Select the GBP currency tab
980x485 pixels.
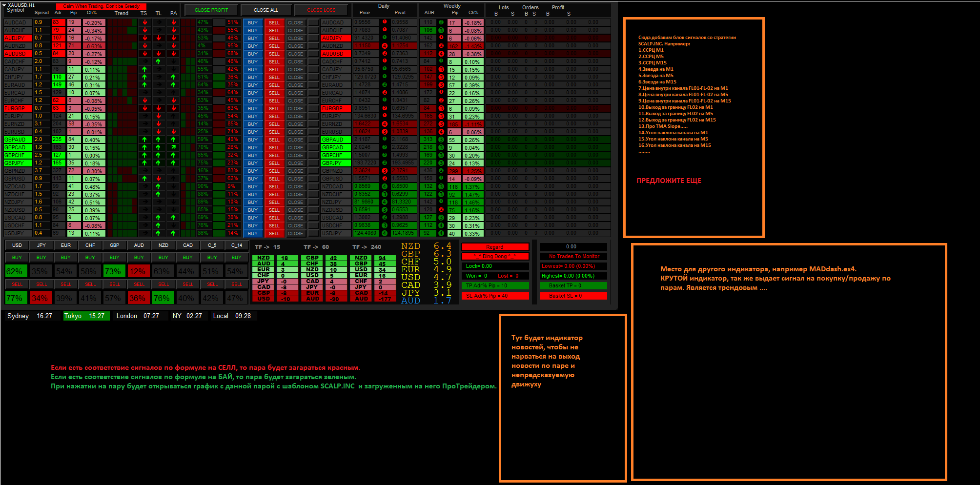(115, 245)
